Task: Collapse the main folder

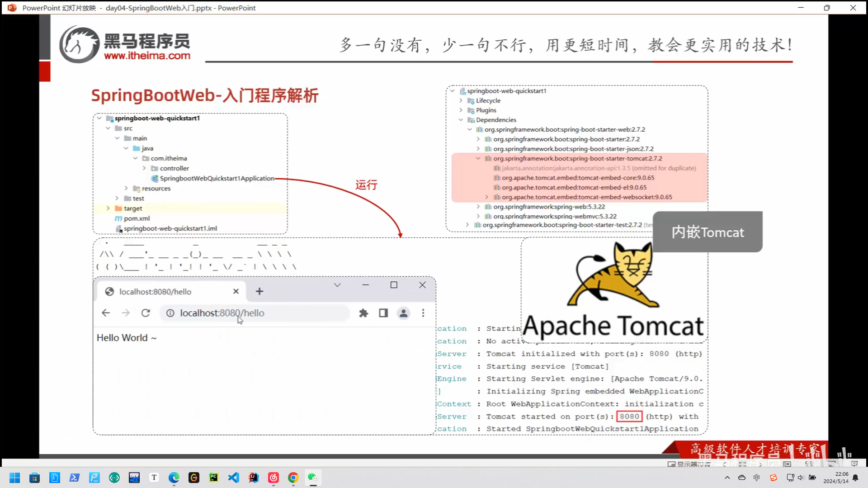Action: 117,138
